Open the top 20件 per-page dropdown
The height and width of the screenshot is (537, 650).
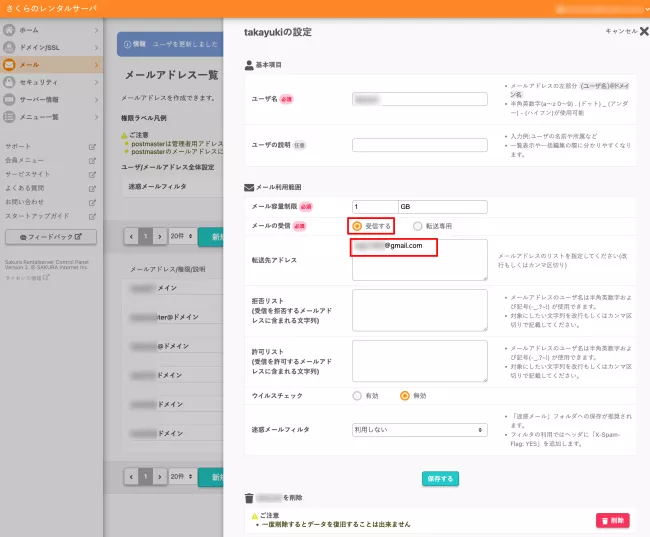coord(182,236)
